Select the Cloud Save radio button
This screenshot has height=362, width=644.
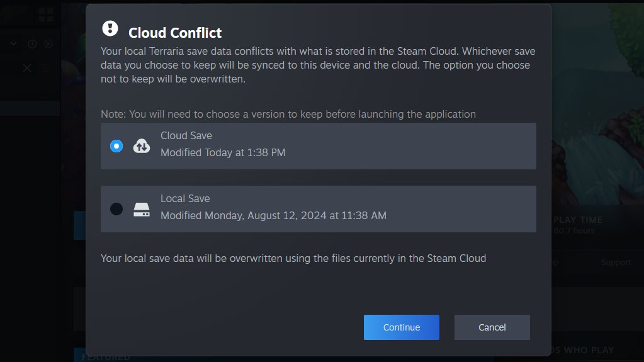coord(116,146)
